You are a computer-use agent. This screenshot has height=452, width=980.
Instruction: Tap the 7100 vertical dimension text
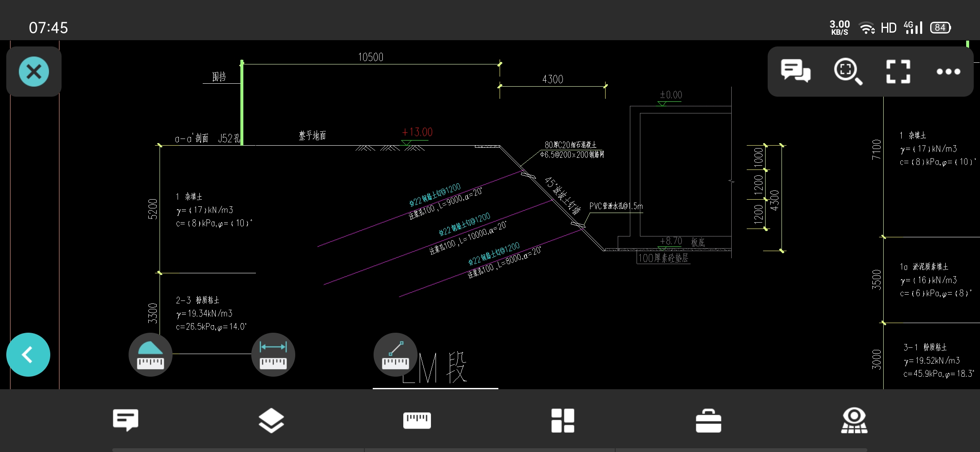pos(877,149)
